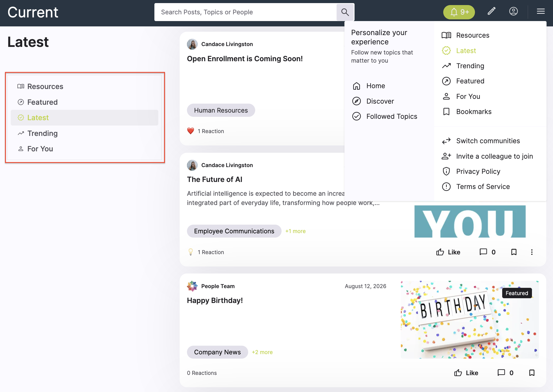Click the heart 1 Reaction on Open Enrollment post

pyautogui.click(x=206, y=131)
